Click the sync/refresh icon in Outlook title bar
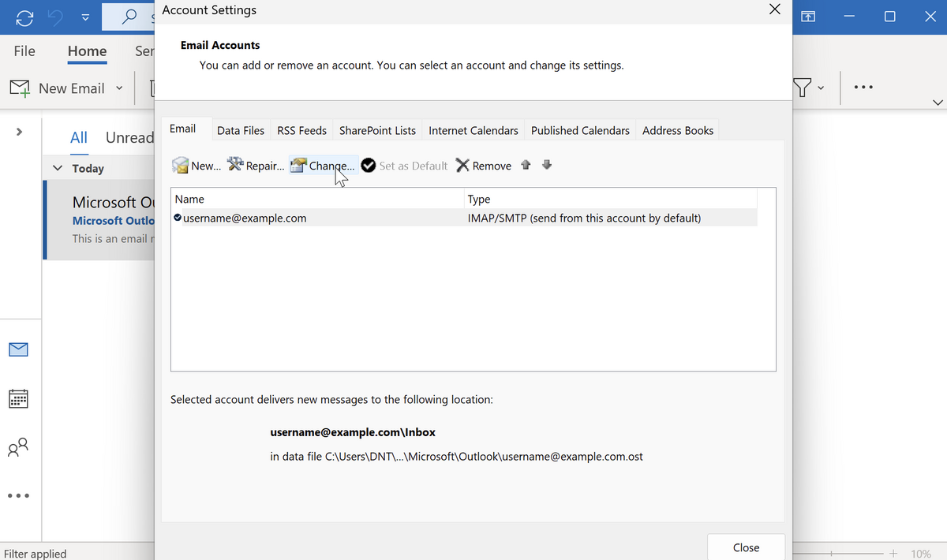The width and height of the screenshot is (947, 560). point(24,17)
